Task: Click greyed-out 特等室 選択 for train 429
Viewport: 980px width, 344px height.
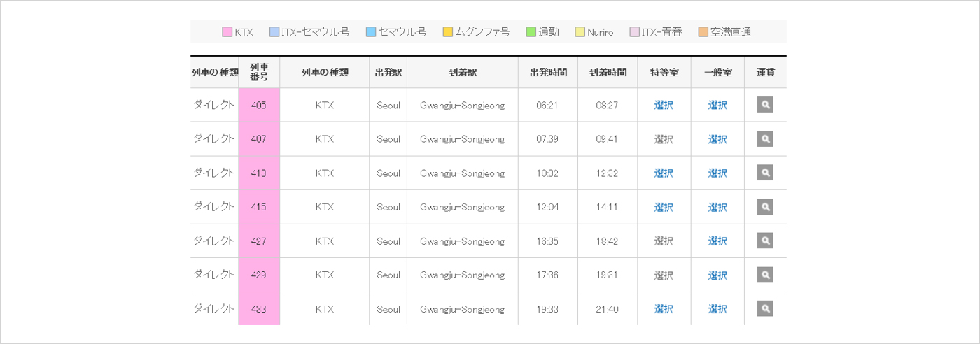Action: 664,275
